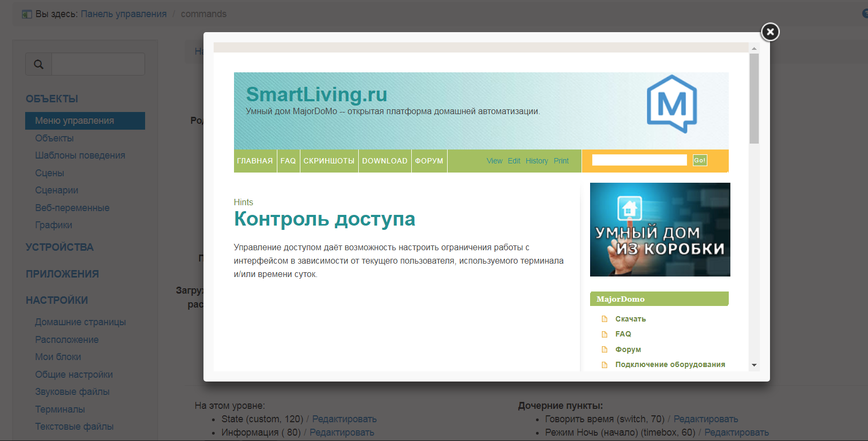Open Звуковые файлы in the sidebar
The width and height of the screenshot is (868, 441).
72,392
